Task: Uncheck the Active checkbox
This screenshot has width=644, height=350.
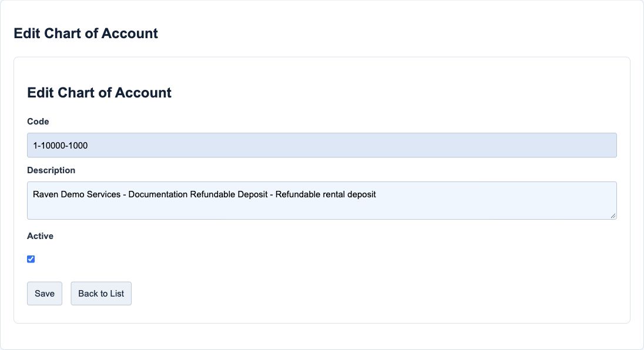Action: (31, 259)
